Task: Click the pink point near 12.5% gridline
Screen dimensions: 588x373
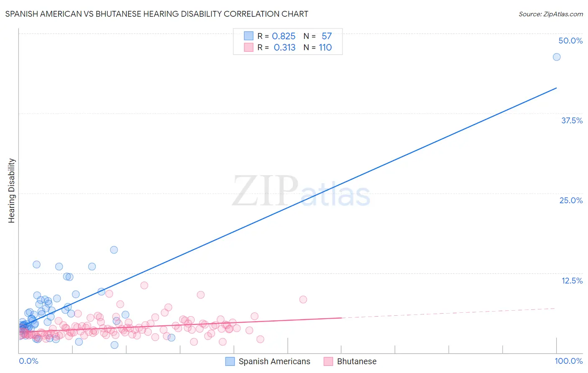Action: [x=144, y=285]
